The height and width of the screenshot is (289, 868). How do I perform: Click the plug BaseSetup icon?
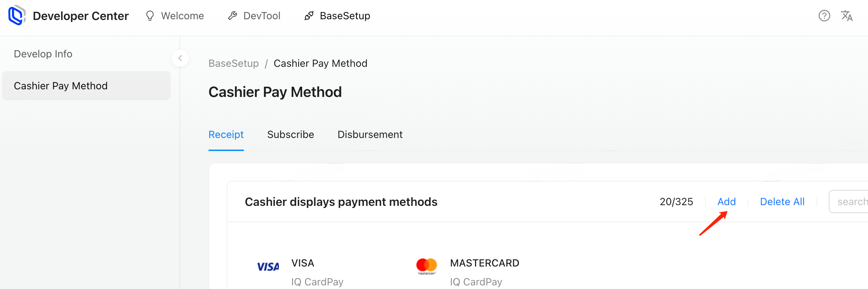309,16
